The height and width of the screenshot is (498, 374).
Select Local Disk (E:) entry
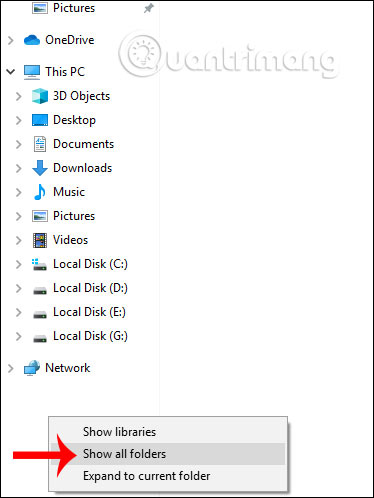pos(89,312)
